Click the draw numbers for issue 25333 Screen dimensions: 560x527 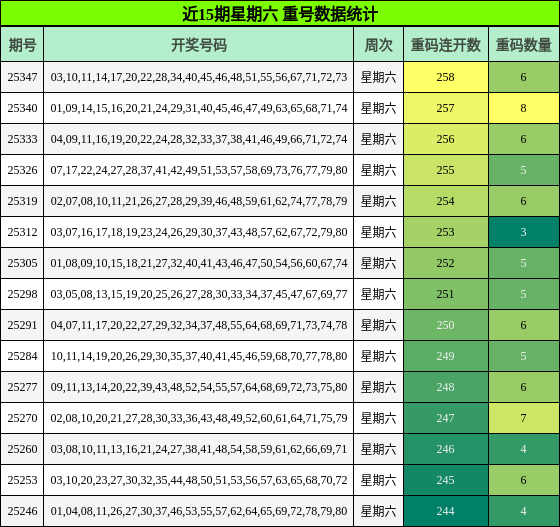[199, 139]
